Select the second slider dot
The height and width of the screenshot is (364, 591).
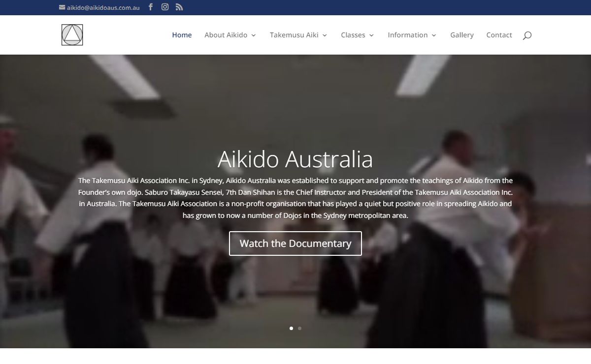(300, 328)
